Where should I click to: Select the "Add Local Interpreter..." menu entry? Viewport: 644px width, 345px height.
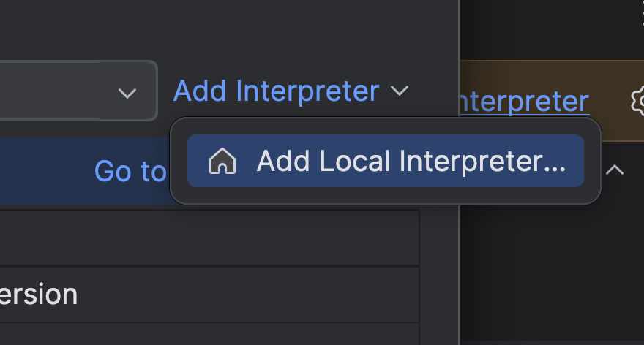[x=410, y=162]
